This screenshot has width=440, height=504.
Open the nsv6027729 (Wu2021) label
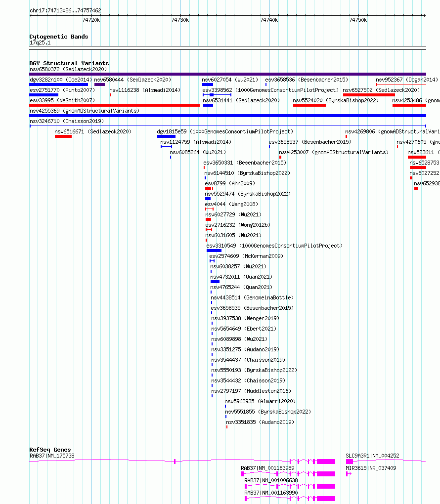click(x=233, y=214)
